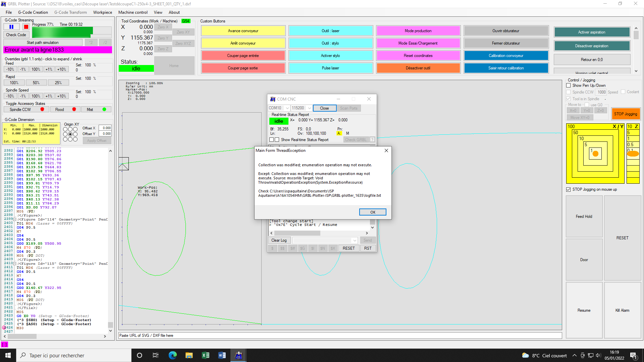Uncheck STOP Jogging on mouse up
The height and width of the screenshot is (362, 644).
569,189
